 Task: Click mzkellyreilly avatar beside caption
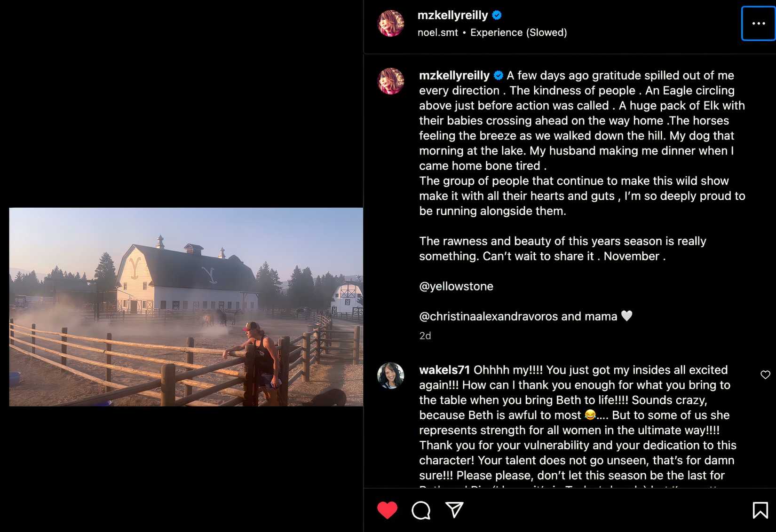(391, 81)
